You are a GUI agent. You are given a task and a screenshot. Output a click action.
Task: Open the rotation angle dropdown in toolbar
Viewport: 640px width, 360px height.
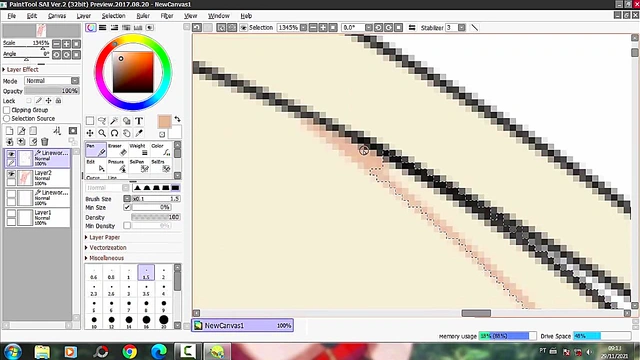[369, 27]
